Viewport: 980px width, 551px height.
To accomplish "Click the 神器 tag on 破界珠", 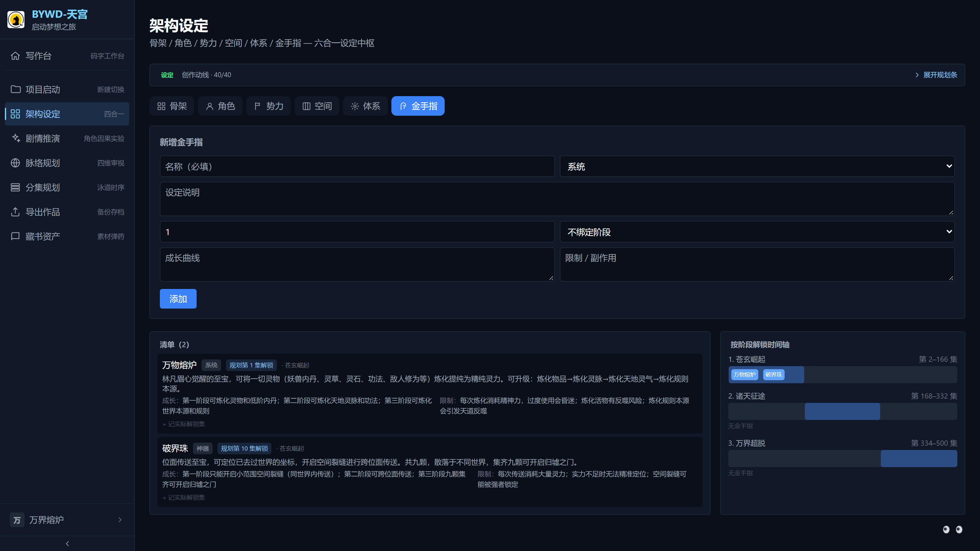I will (202, 448).
